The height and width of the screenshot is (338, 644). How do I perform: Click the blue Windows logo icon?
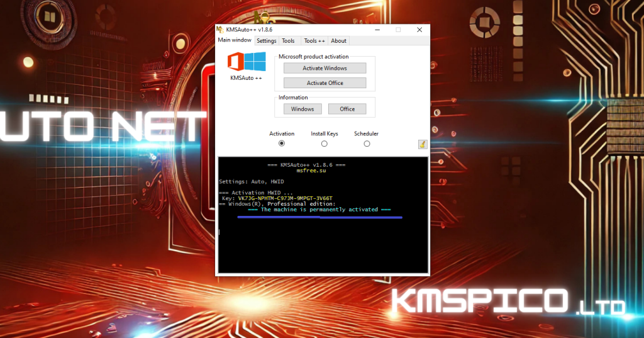[255, 62]
